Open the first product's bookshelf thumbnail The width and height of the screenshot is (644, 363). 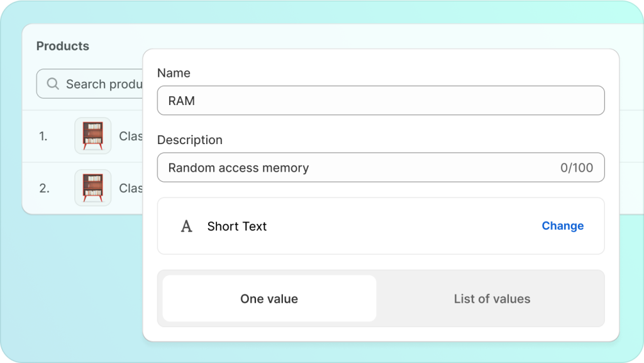point(93,136)
